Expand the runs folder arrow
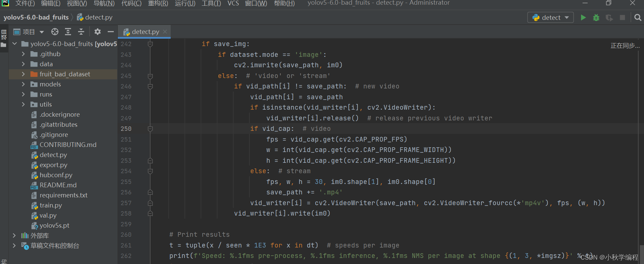This screenshot has width=644, height=264. point(23,94)
